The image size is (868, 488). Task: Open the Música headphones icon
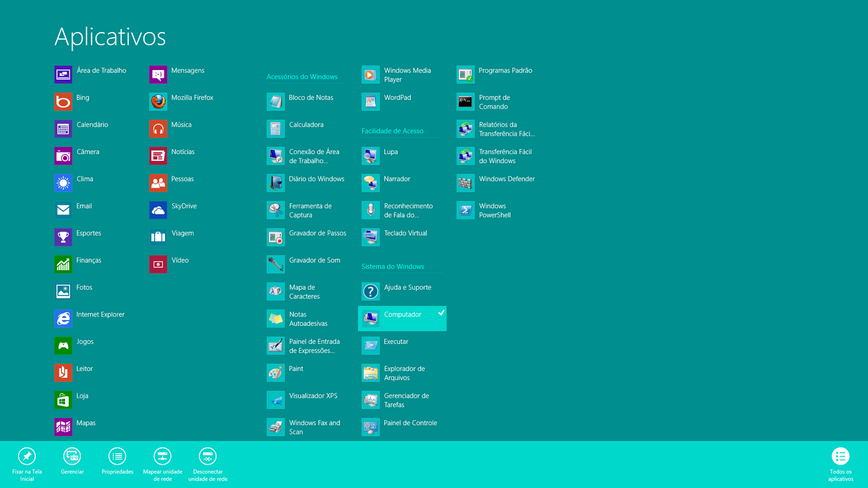click(x=158, y=129)
